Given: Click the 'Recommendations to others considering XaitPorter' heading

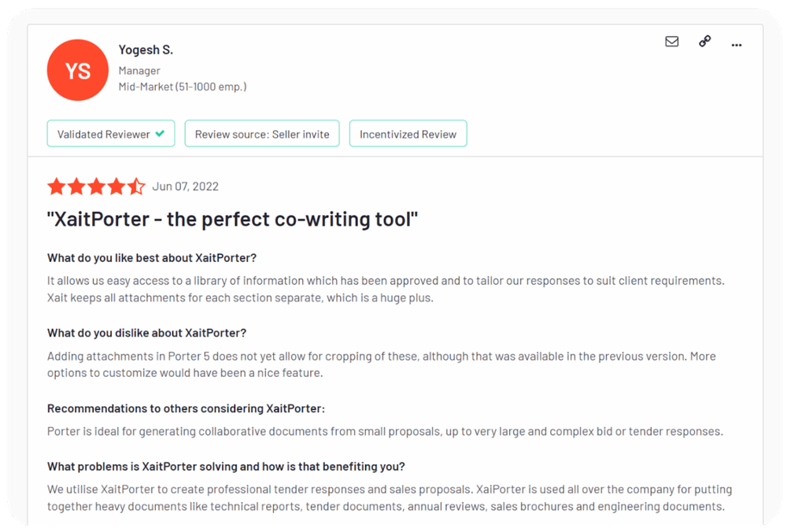Looking at the screenshot, I should (x=187, y=408).
